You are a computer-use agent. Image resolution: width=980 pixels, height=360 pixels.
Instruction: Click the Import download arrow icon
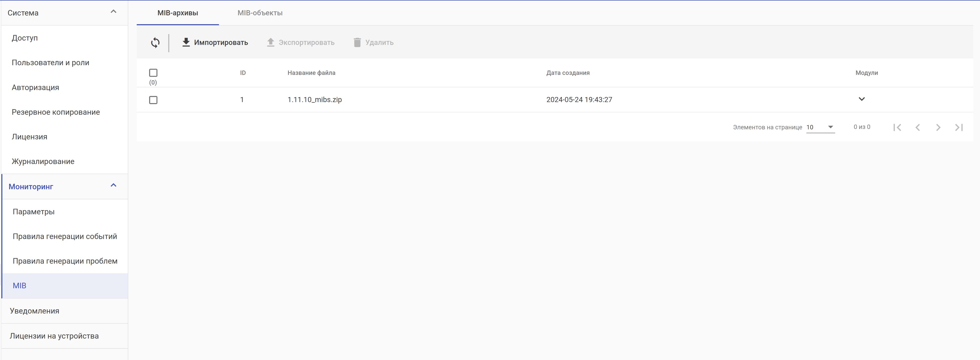click(186, 42)
